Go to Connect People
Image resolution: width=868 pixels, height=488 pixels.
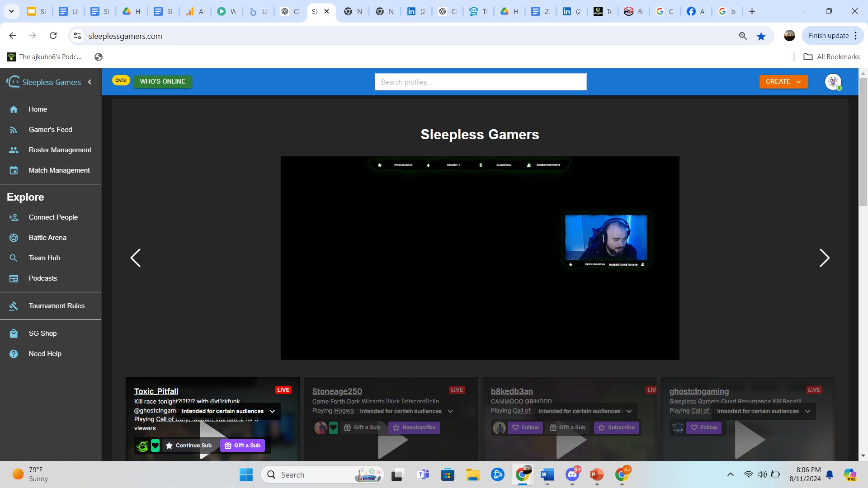[53, 217]
